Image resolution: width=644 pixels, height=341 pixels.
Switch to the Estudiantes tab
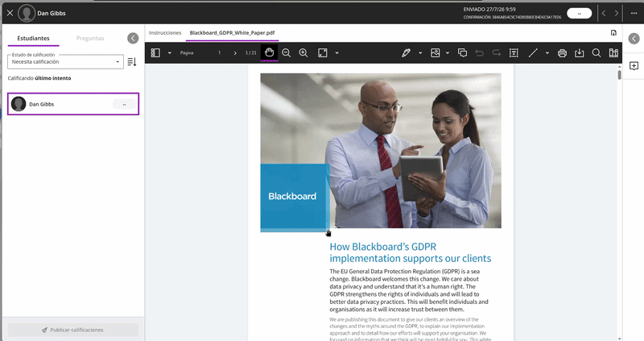click(x=33, y=38)
